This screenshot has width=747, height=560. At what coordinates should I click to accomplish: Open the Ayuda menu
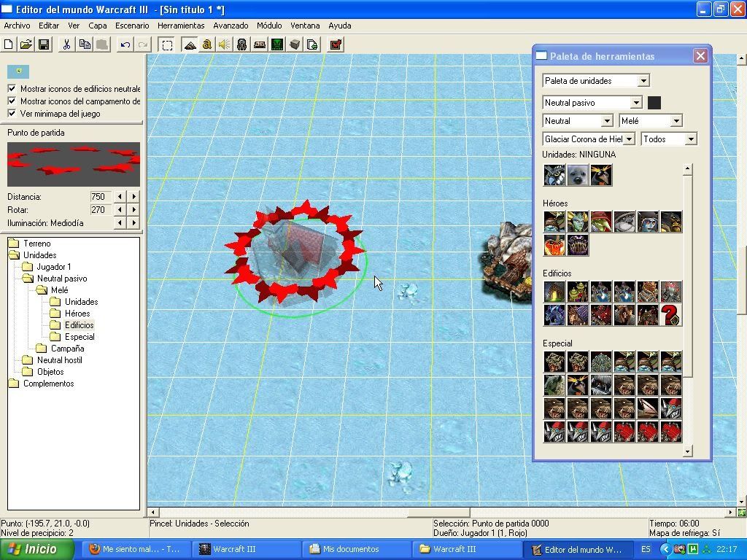click(340, 26)
